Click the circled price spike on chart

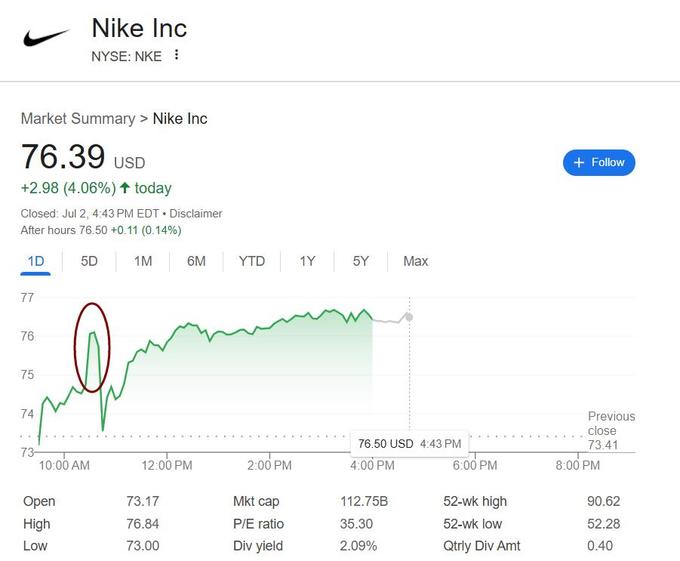click(92, 348)
